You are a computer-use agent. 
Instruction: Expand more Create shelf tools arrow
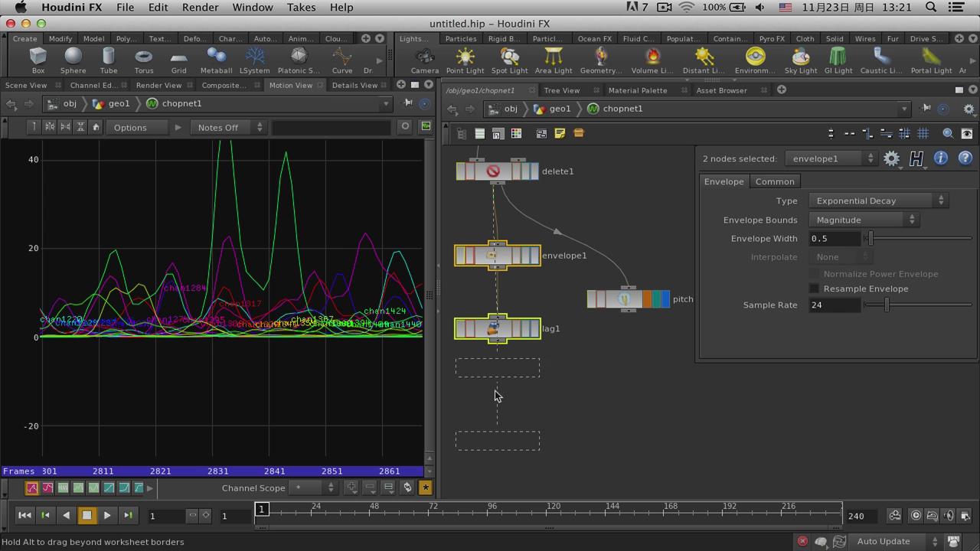pyautogui.click(x=379, y=60)
